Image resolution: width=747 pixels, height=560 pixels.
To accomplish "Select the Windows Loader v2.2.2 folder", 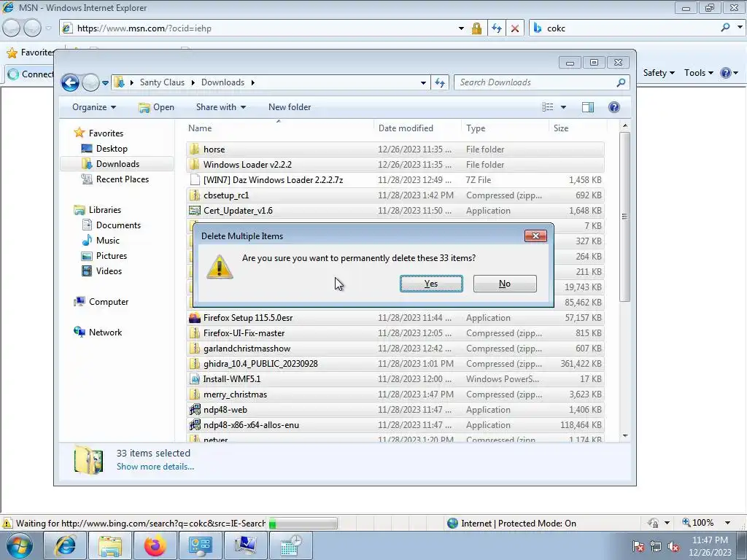I will point(395,164).
